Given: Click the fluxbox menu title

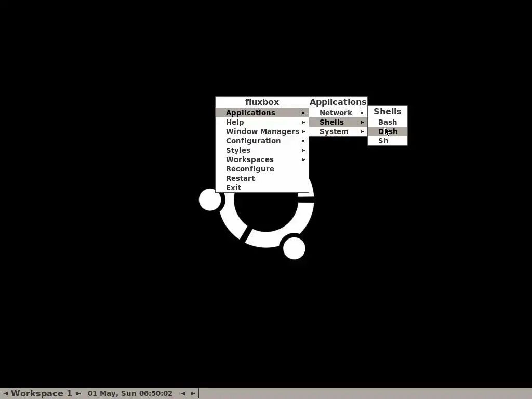Looking at the screenshot, I should click(262, 102).
